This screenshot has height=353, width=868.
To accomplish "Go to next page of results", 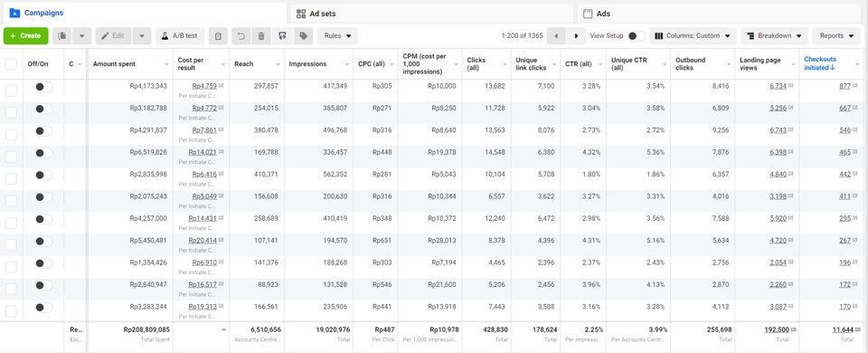I will (x=576, y=36).
